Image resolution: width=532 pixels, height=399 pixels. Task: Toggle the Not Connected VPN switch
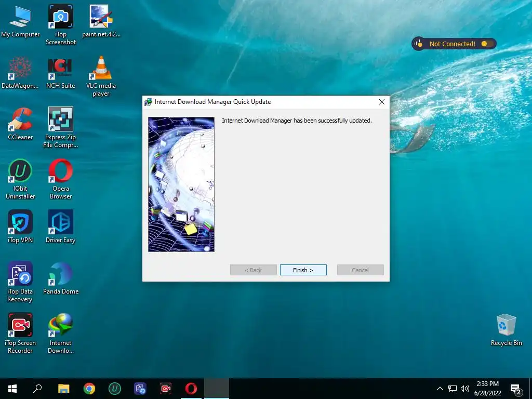[486, 44]
